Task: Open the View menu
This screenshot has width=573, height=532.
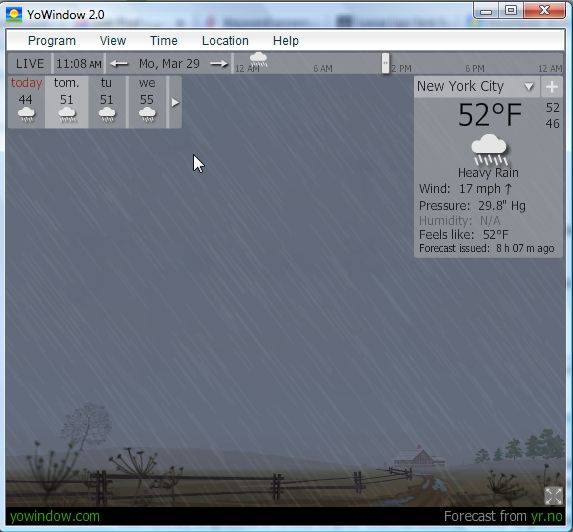Action: 113,41
